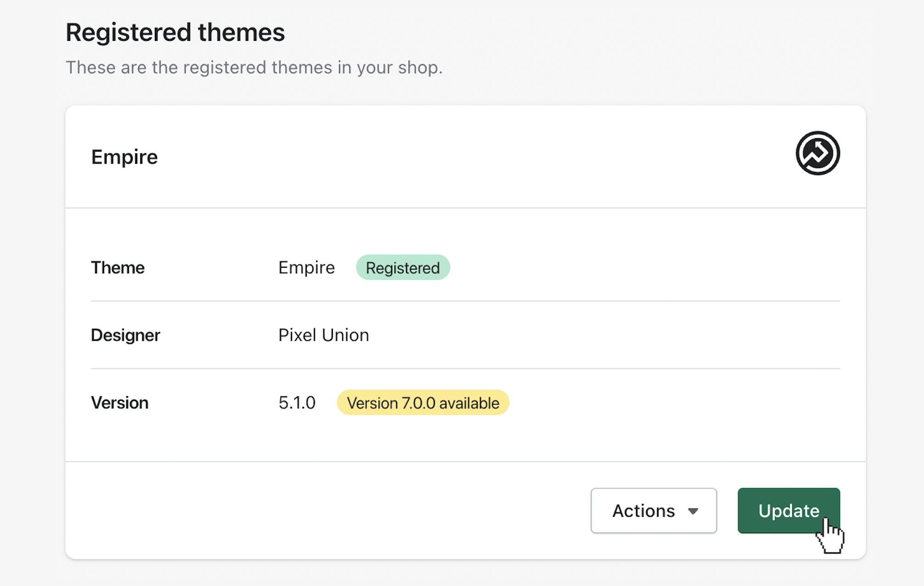
Task: Click the Theme row label
Action: pos(118,267)
